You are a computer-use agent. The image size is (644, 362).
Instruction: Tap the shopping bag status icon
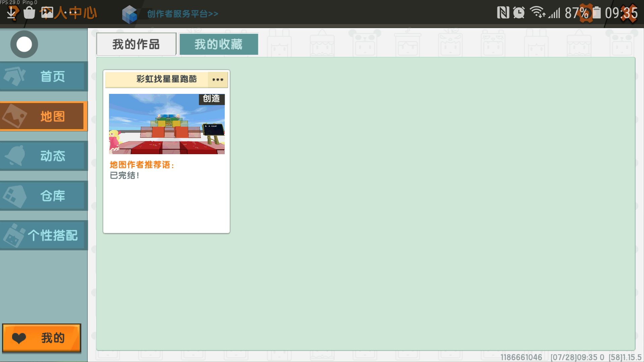click(30, 13)
